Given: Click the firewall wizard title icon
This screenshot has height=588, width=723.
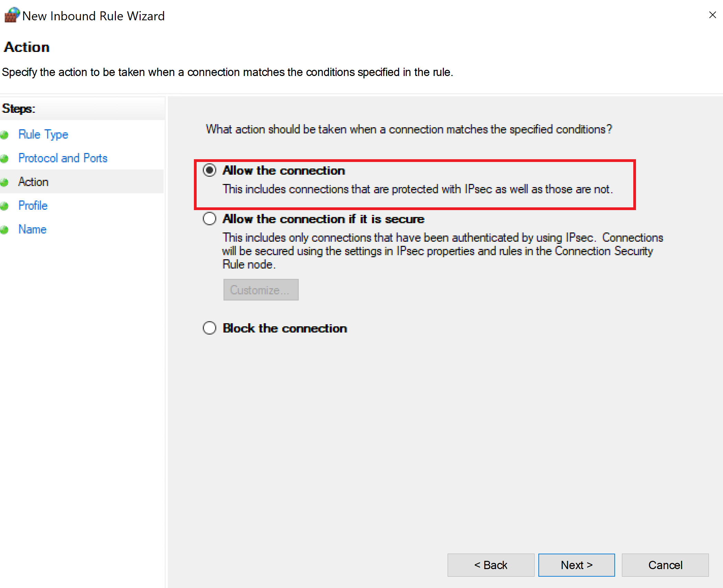Looking at the screenshot, I should [x=12, y=15].
